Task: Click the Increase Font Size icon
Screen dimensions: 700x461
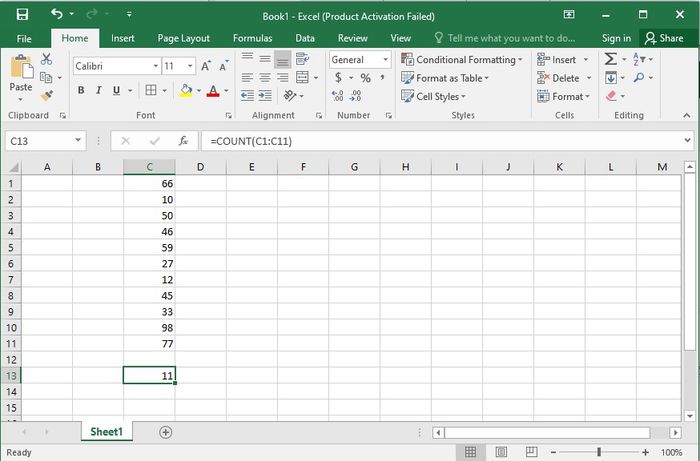Action: [206, 66]
